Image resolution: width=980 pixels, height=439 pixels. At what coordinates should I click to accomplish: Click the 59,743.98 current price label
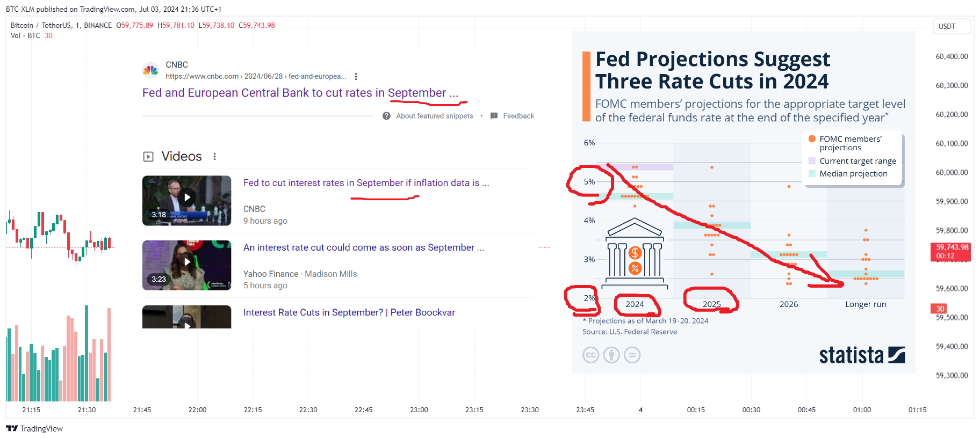(952, 251)
